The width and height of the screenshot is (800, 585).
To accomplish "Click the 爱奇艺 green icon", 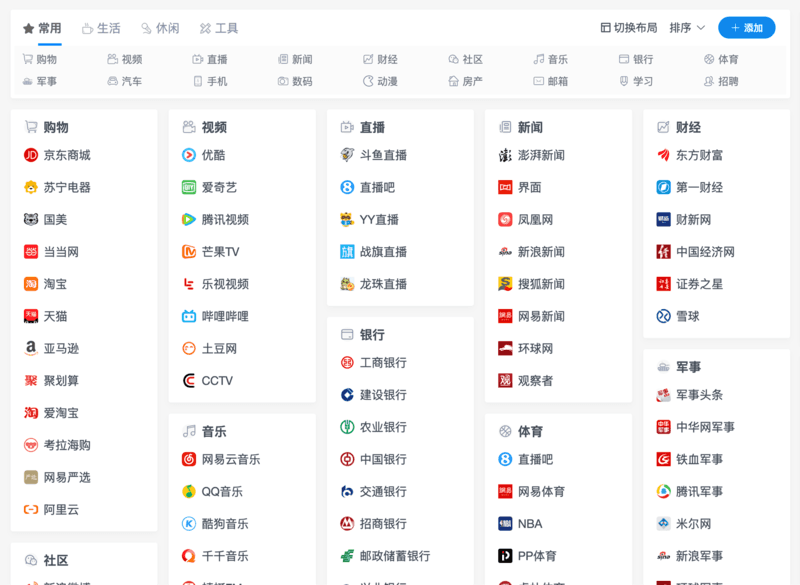I will (x=189, y=187).
